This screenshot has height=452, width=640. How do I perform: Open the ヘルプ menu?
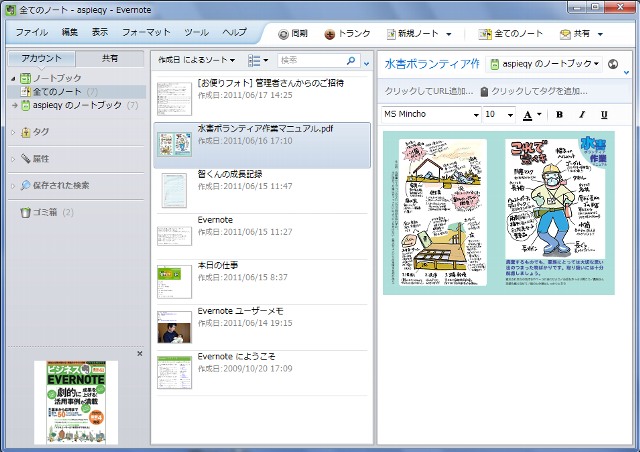[235, 32]
